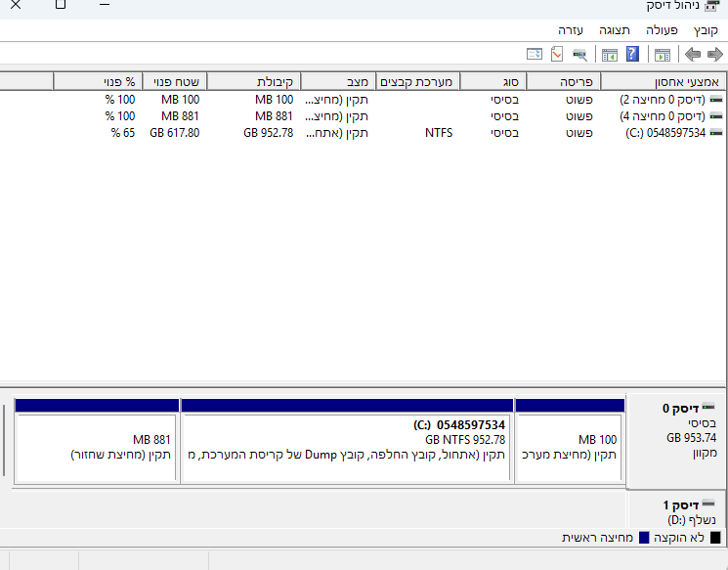Open the קובץ (File) menu
The height and width of the screenshot is (570, 728).
click(x=706, y=30)
